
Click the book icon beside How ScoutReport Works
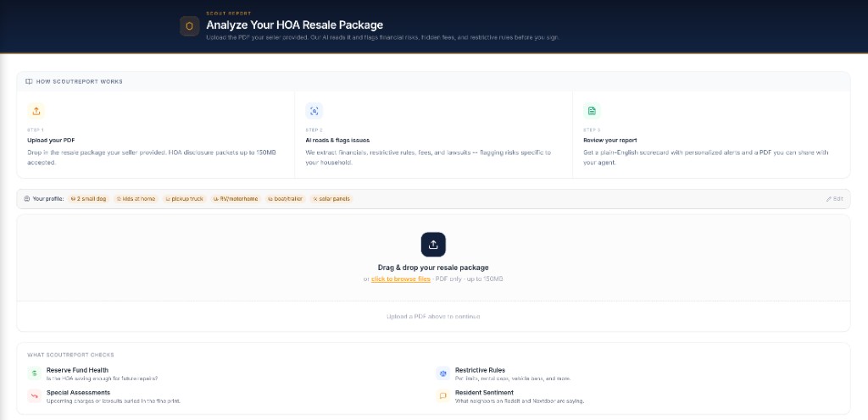[x=29, y=81]
